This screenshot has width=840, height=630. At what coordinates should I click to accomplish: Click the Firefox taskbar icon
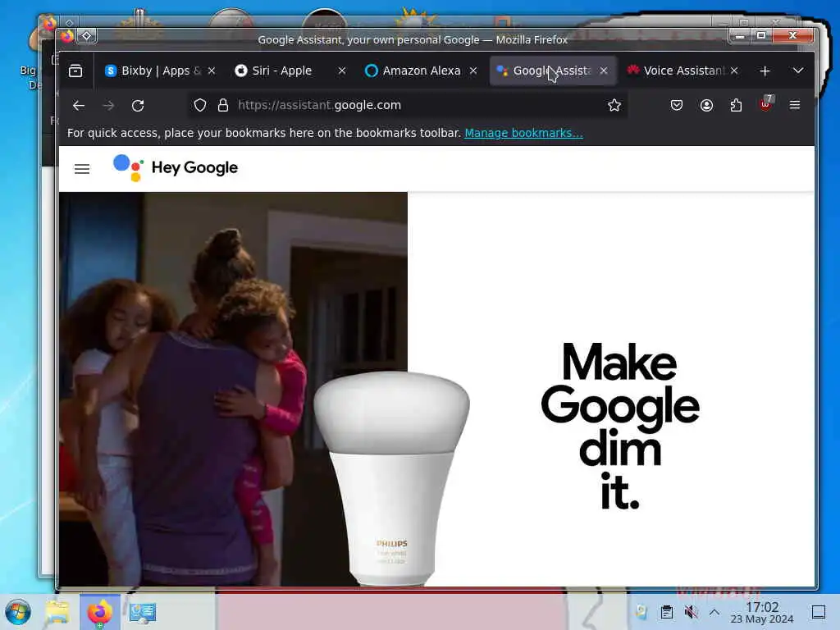99,612
